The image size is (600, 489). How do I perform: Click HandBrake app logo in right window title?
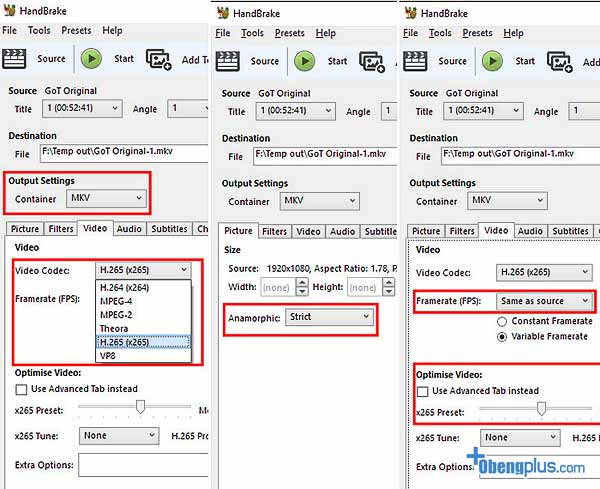pyautogui.click(x=411, y=13)
